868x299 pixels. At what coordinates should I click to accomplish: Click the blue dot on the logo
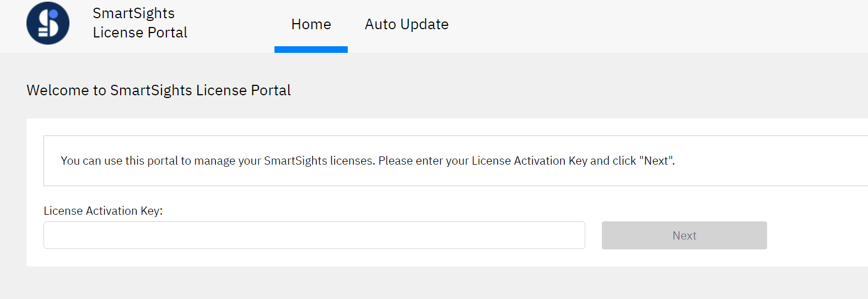(53, 15)
